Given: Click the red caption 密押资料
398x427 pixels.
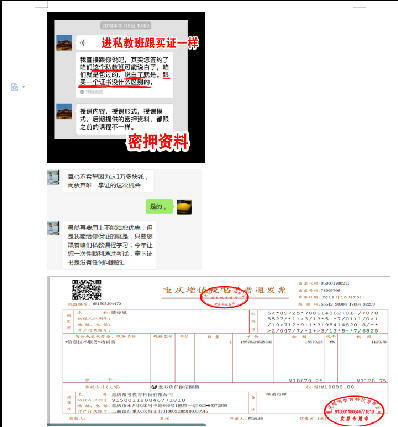Looking at the screenshot, I should pos(158,142).
